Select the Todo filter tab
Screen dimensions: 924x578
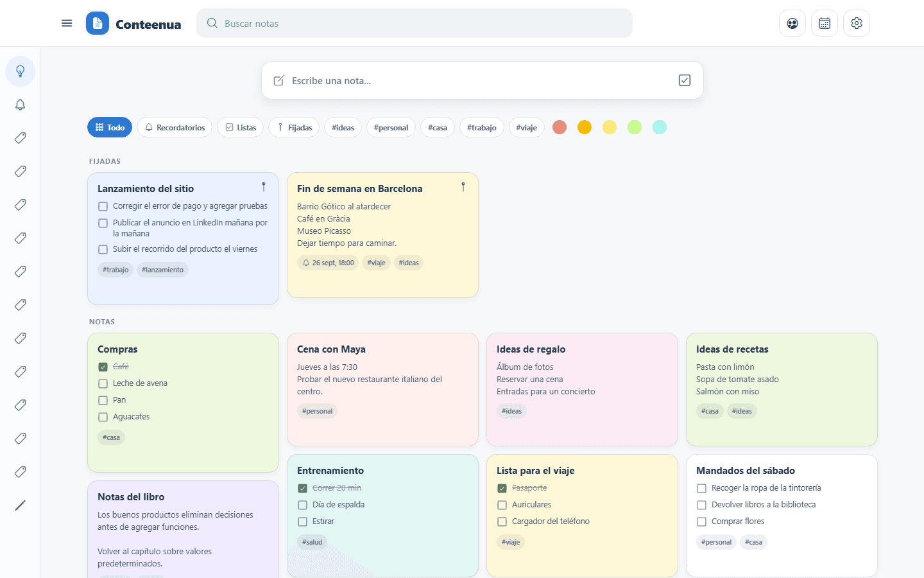pyautogui.click(x=110, y=127)
